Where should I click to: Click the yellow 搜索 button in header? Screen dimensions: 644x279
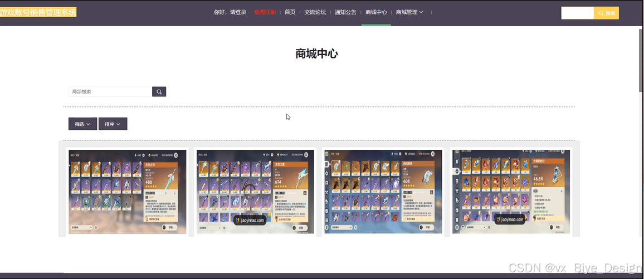(x=606, y=13)
